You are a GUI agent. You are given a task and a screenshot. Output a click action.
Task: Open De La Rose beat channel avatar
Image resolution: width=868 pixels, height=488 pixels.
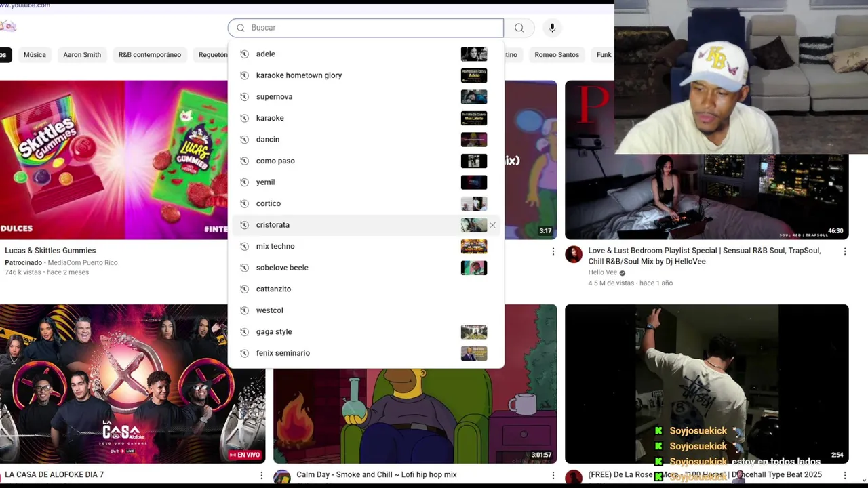(574, 478)
